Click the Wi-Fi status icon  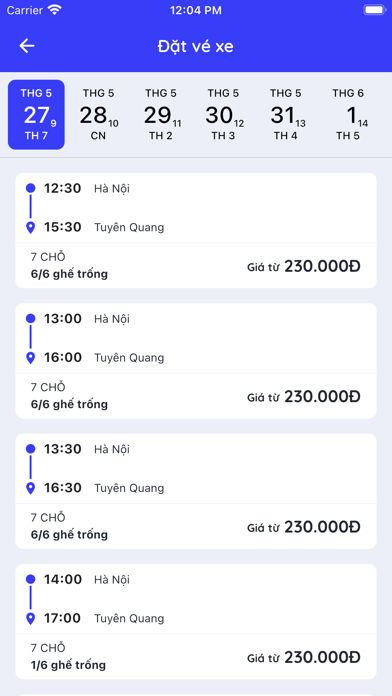point(55,10)
